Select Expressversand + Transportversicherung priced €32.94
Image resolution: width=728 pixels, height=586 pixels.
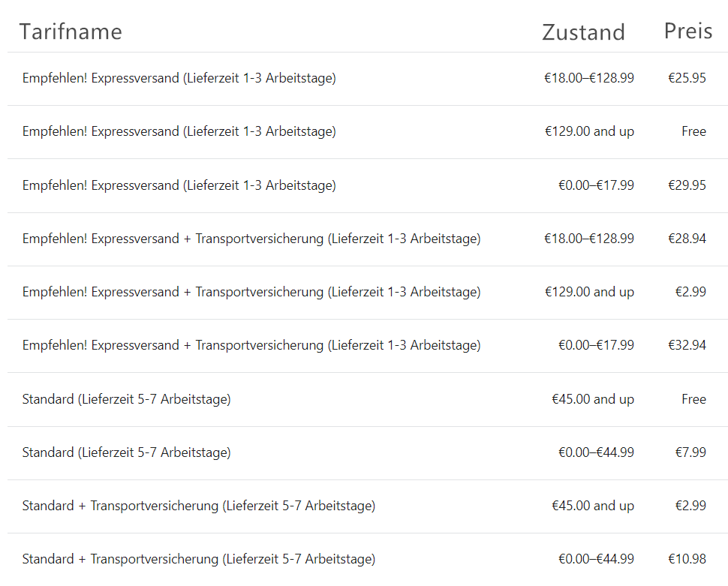point(368,346)
